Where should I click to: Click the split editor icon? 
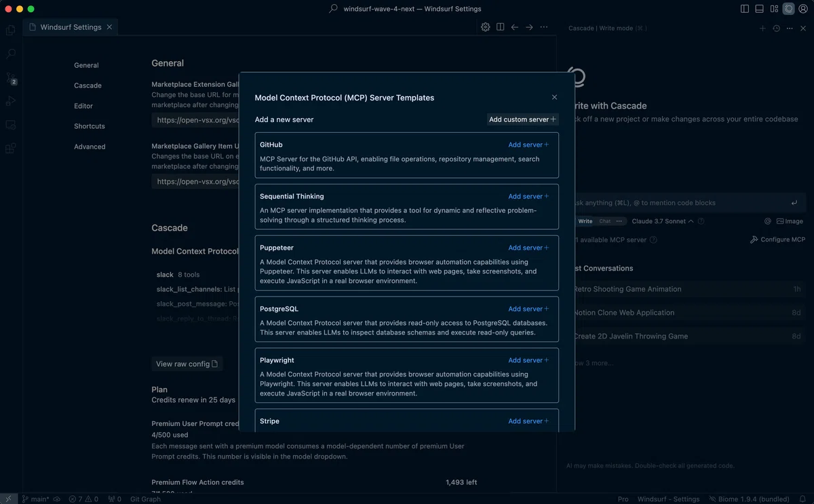pyautogui.click(x=500, y=27)
